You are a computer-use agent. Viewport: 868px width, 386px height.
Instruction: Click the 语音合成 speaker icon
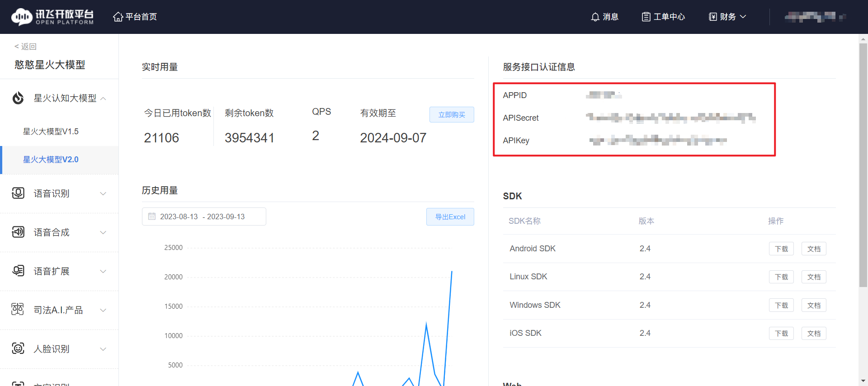coord(18,232)
